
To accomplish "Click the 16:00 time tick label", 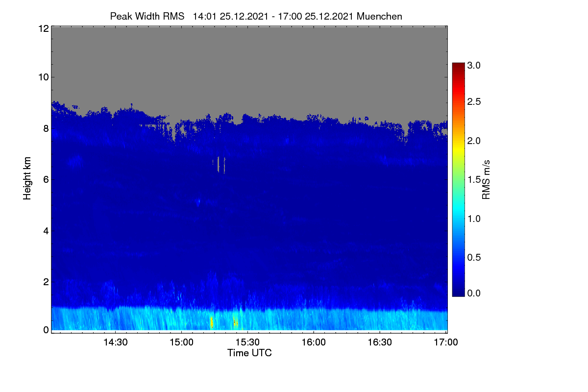I will pos(314,342).
